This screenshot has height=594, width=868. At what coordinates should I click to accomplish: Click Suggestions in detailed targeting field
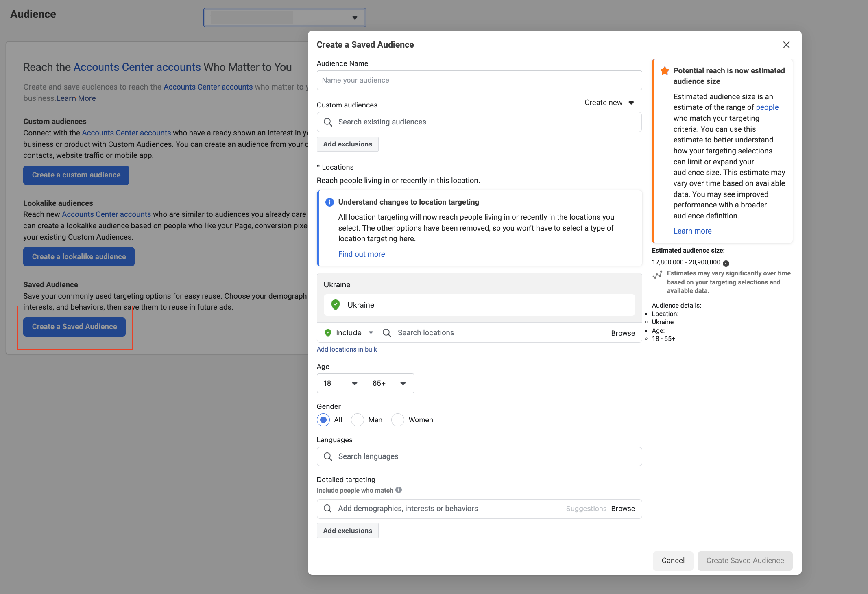[x=586, y=509]
